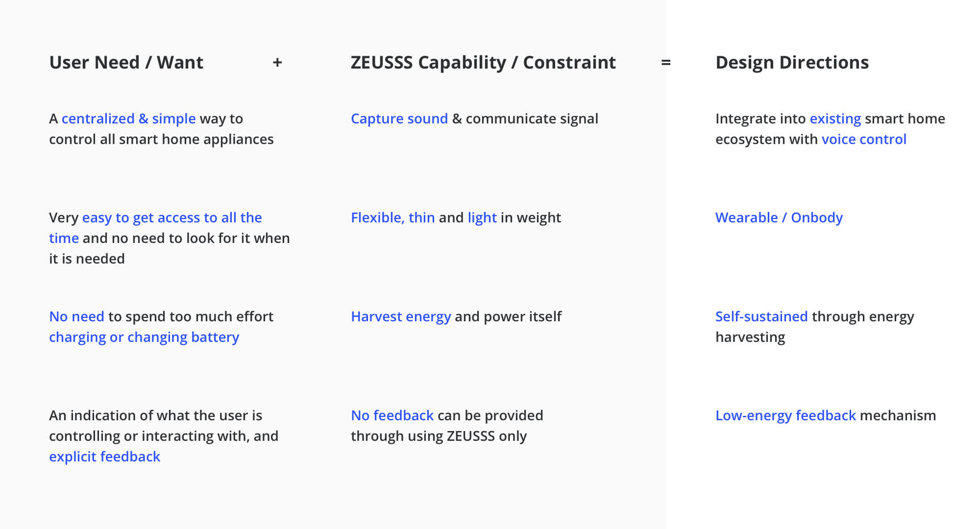The image size is (980, 529).
Task: Select the blue "Flexible, thin" text
Action: [392, 217]
